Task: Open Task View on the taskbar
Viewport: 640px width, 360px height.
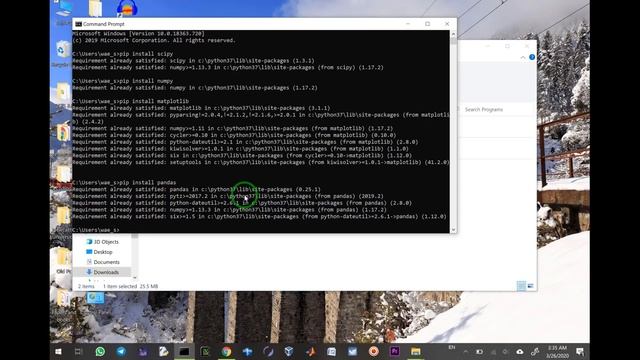Action: click(78, 351)
